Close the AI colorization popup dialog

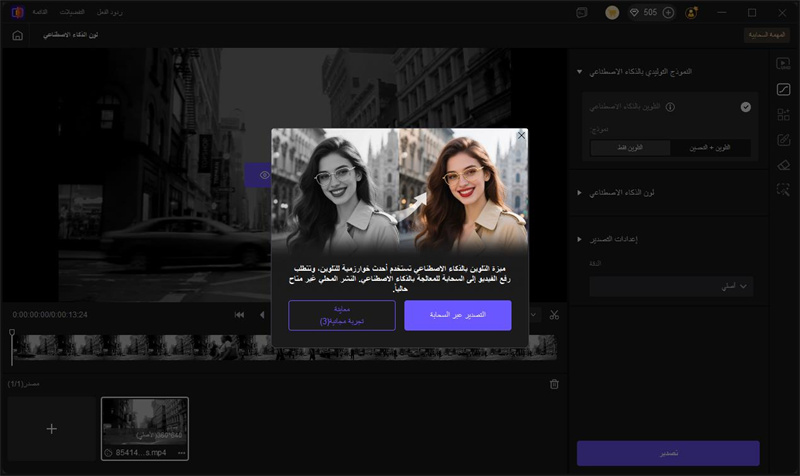click(520, 135)
